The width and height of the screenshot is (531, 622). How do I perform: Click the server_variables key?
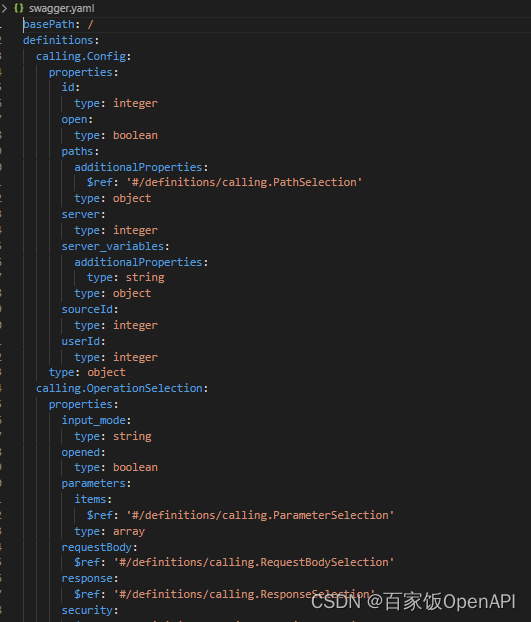click(x=115, y=246)
